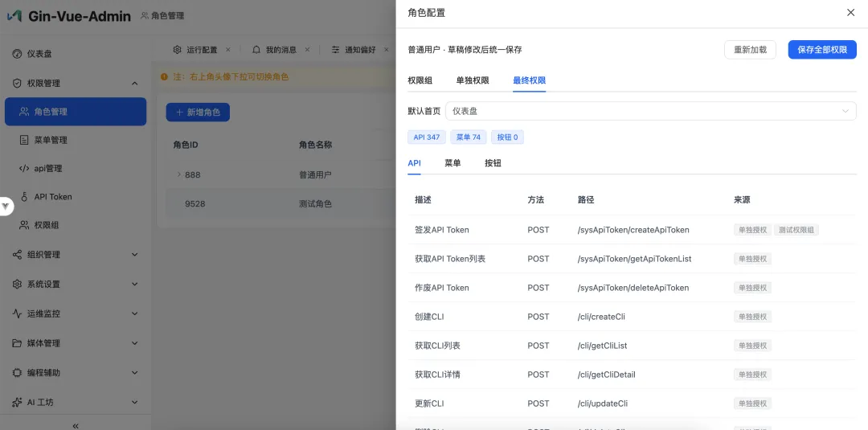868x430 pixels.
Task: Click the folder icon beside 媒体管理
Action: click(x=17, y=343)
